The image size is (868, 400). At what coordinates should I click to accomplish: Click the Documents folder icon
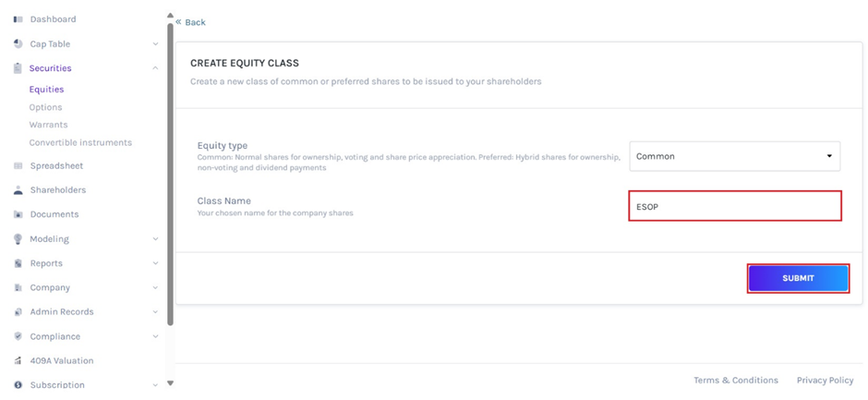coord(18,214)
